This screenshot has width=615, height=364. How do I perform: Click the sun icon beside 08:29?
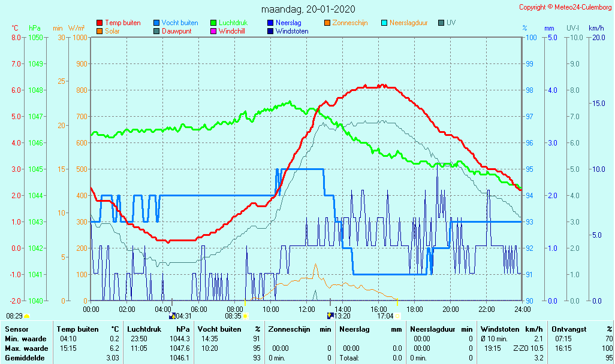click(26, 316)
